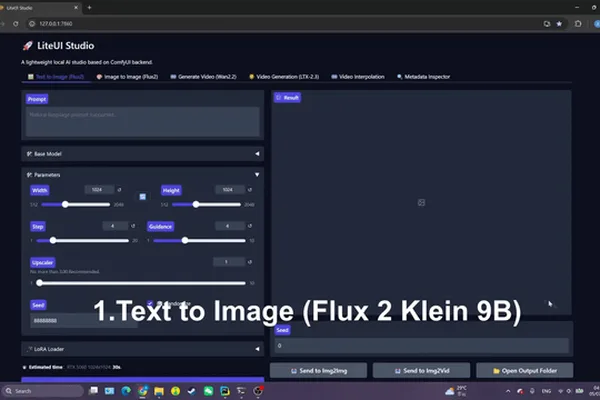The image size is (600, 400).
Task: Open the weather widget on the taskbar
Action: (x=456, y=391)
